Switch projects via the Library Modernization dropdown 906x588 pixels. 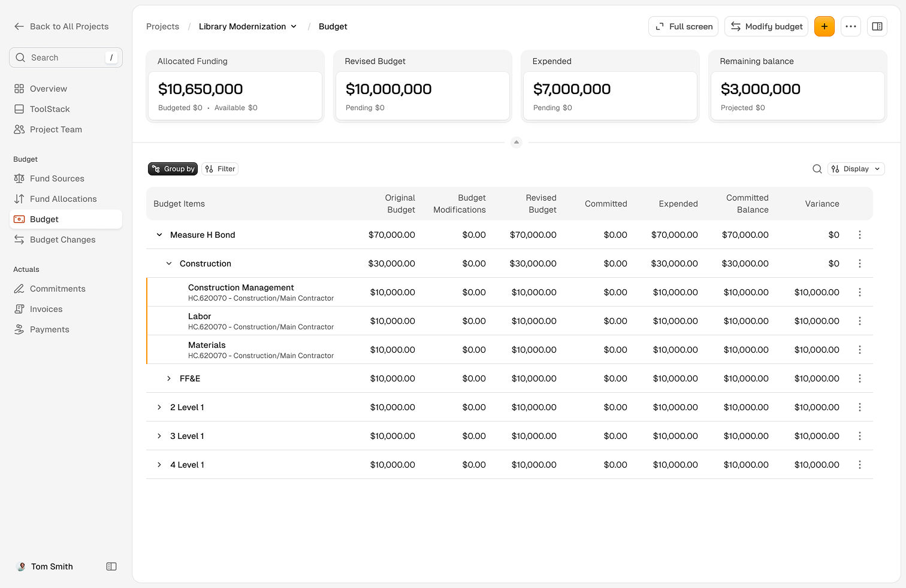click(248, 26)
